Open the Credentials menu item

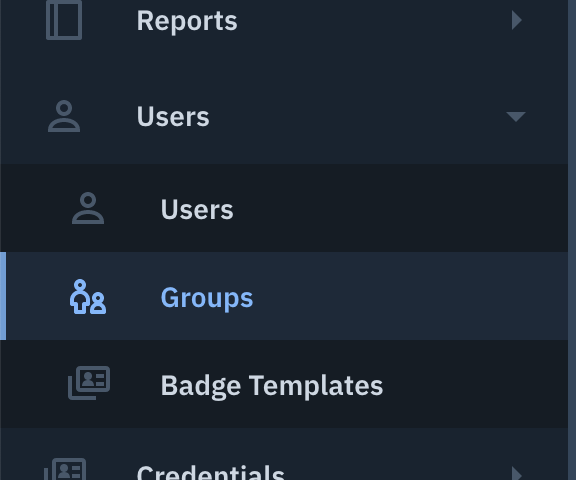[210, 472]
